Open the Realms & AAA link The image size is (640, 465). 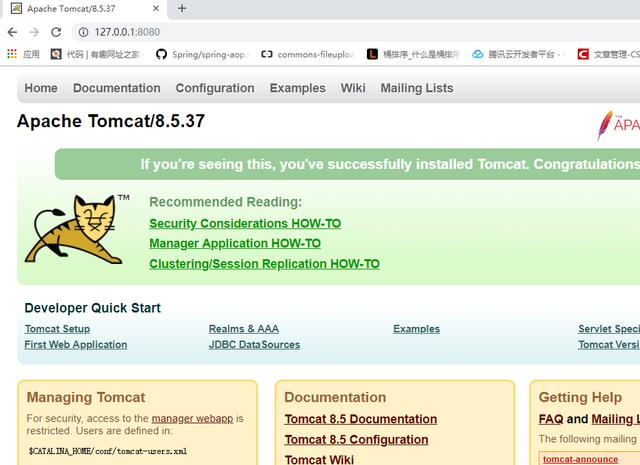(x=244, y=329)
